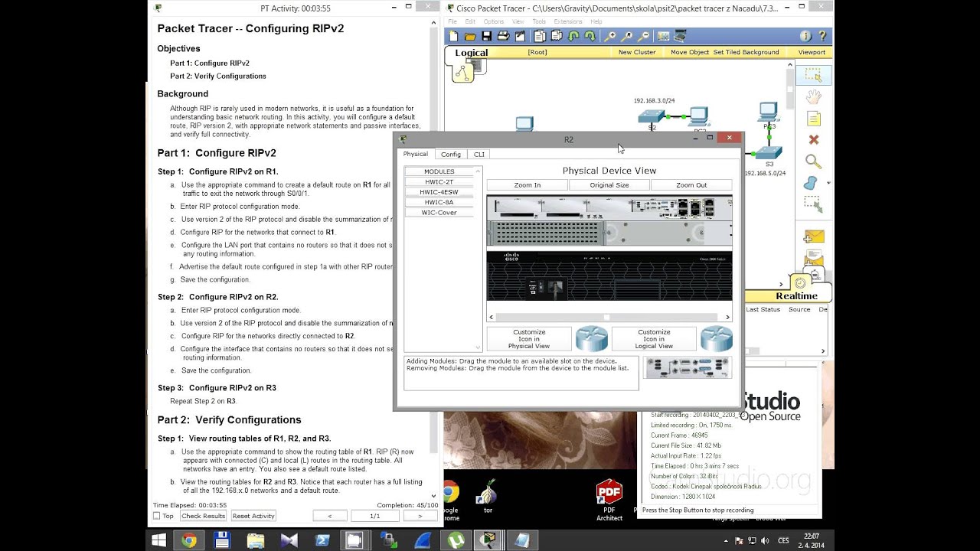Open uTorrent from the taskbar
980x551 pixels.
pos(455,540)
